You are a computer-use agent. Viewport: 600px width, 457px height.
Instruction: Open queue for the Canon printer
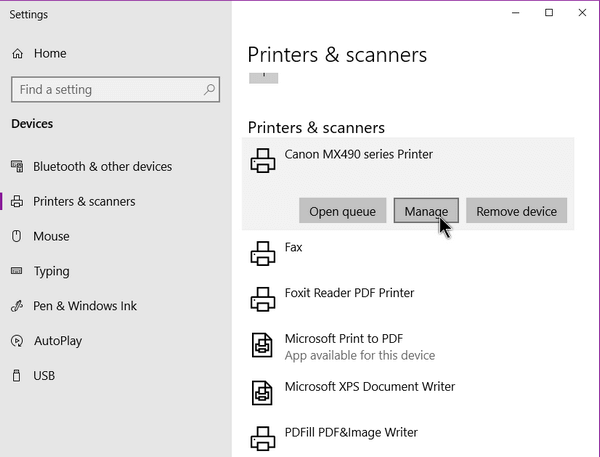pos(342,211)
